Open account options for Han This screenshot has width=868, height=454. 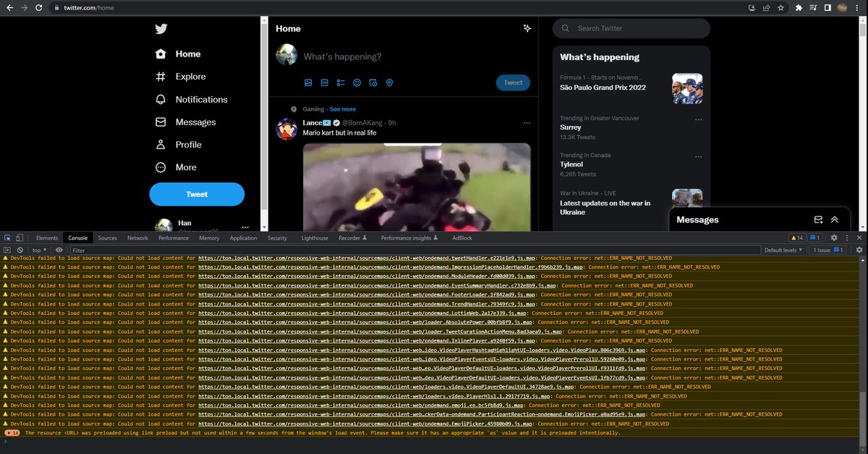pyautogui.click(x=245, y=226)
